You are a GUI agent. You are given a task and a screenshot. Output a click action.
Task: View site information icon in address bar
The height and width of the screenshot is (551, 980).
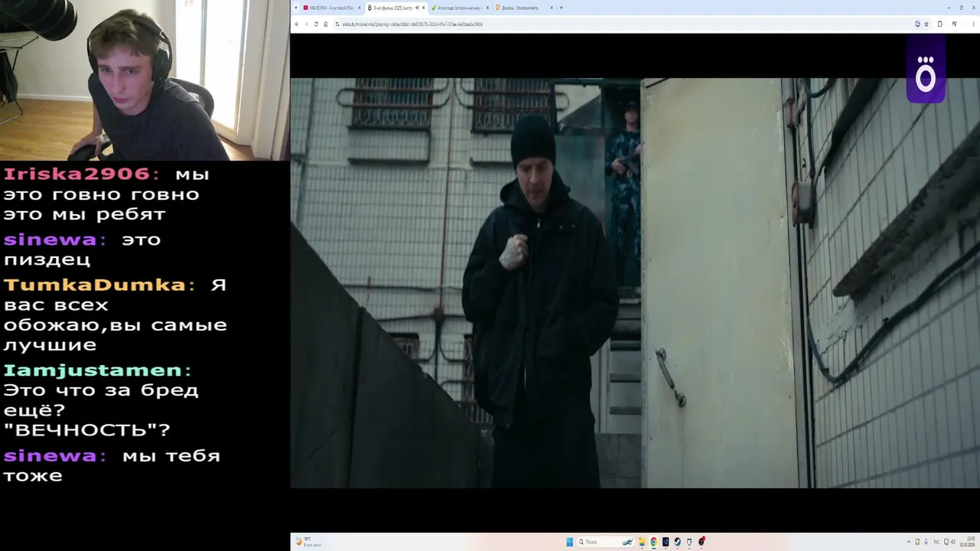click(337, 24)
